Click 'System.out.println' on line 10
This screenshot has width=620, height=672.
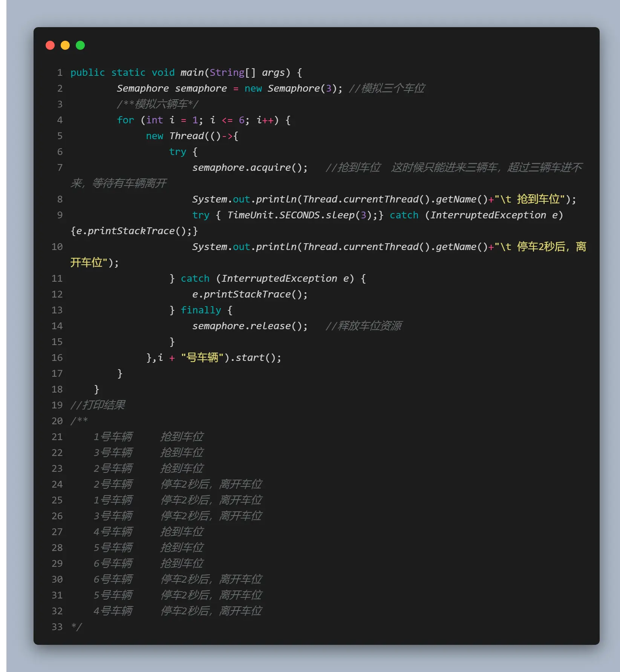pyautogui.click(x=244, y=247)
